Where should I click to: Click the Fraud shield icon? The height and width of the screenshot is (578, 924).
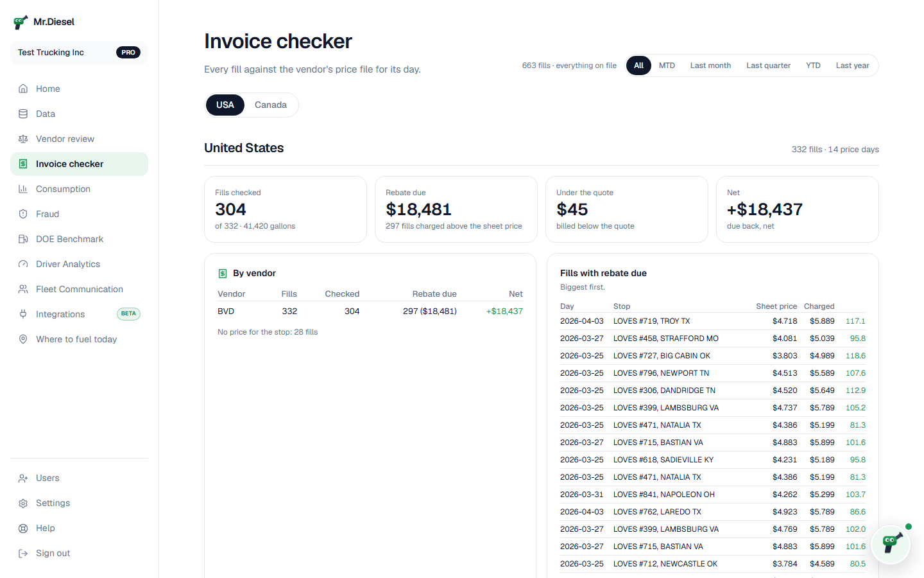click(23, 214)
